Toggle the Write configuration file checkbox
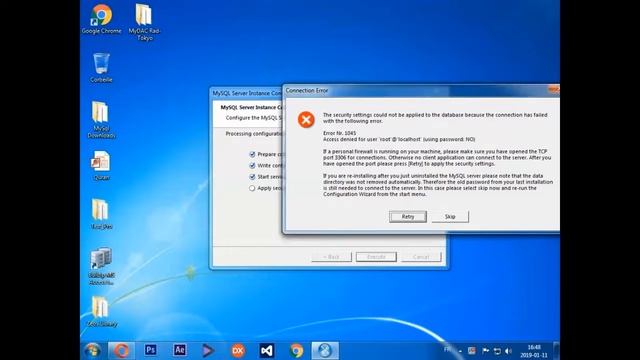Viewport: 640px width, 360px height. click(x=252, y=166)
